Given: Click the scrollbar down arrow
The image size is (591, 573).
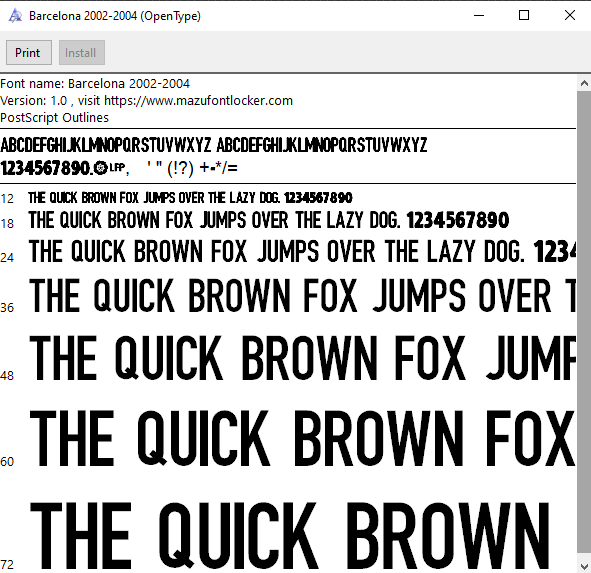Looking at the screenshot, I should 584,566.
